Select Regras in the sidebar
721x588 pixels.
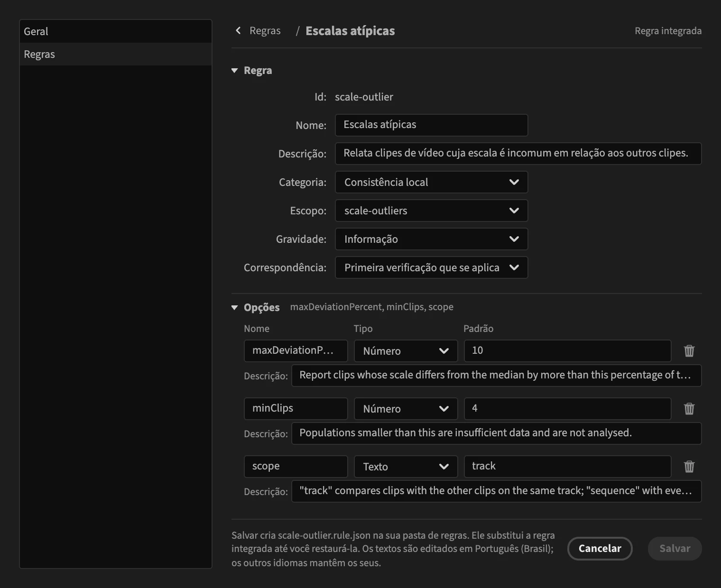(115, 54)
